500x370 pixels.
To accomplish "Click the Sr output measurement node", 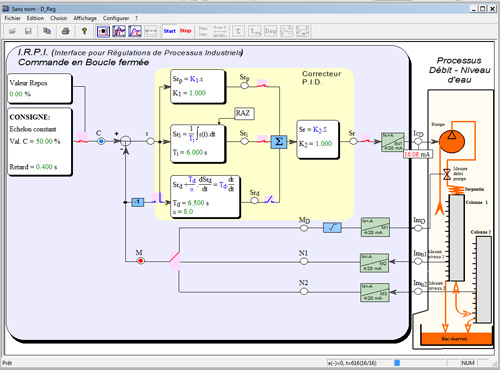I will (x=353, y=141).
